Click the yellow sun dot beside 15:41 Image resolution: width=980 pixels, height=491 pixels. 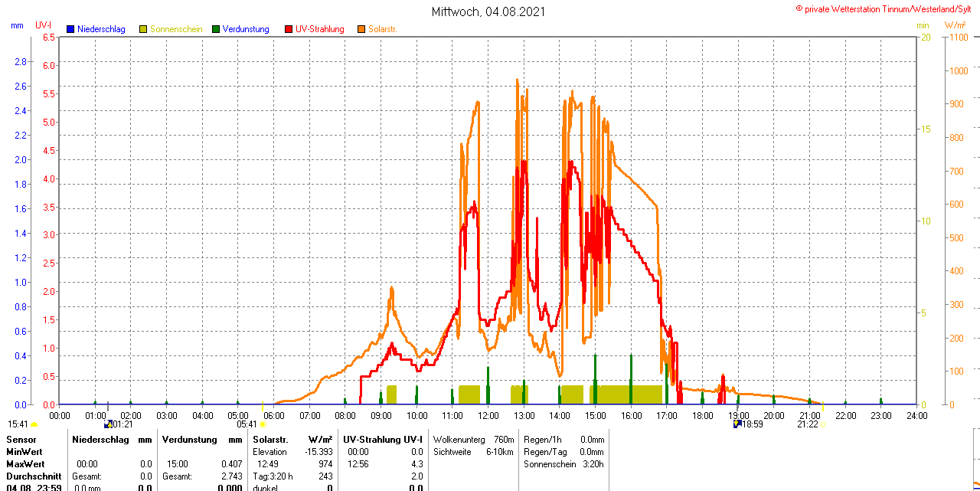tap(34, 424)
